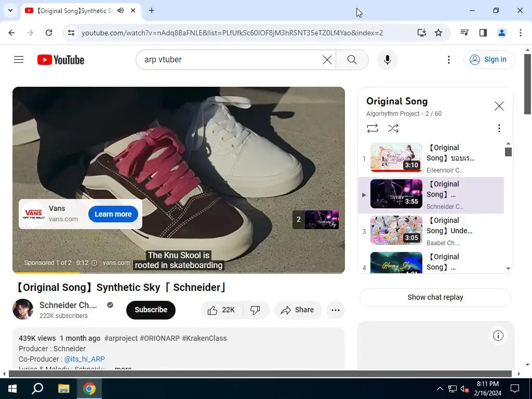The image size is (532, 399).
Task: Open File Explorer from taskbar
Action: point(63,389)
